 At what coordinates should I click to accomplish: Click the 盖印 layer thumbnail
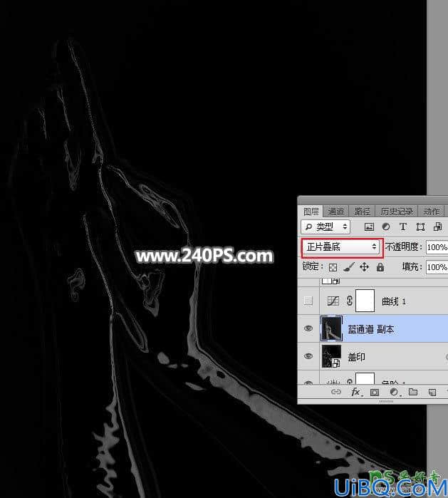point(331,356)
